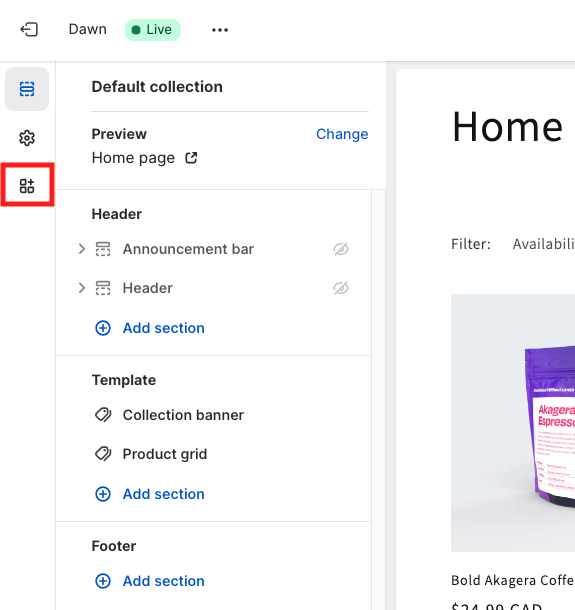The image size is (575, 610).
Task: Click plus icon under Template group
Action: tap(103, 494)
